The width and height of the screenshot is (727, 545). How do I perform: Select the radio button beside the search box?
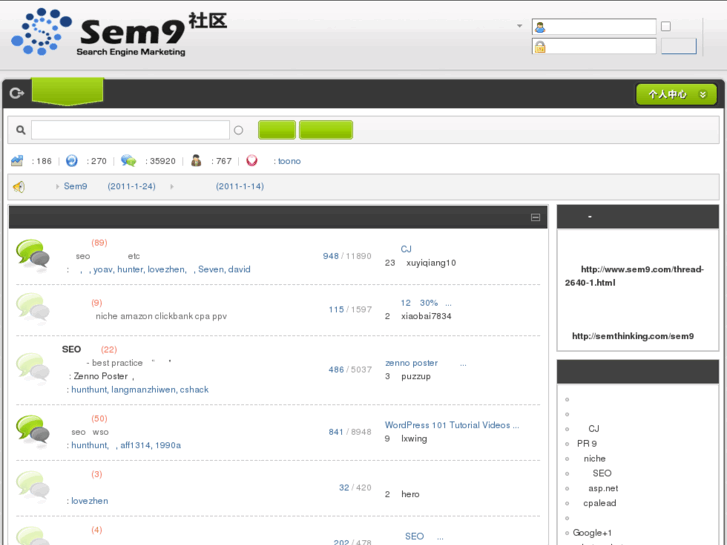pos(238,130)
